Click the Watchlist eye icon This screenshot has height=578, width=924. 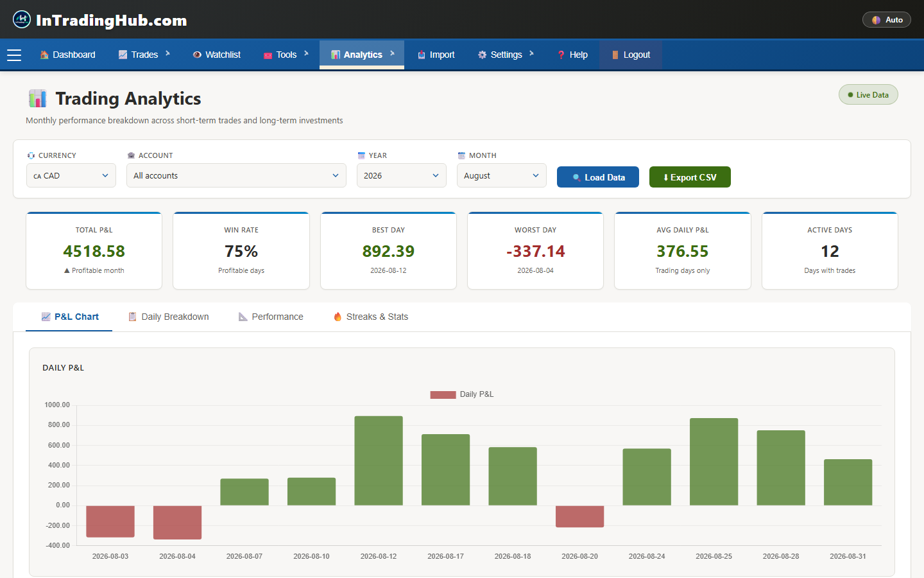pos(197,55)
